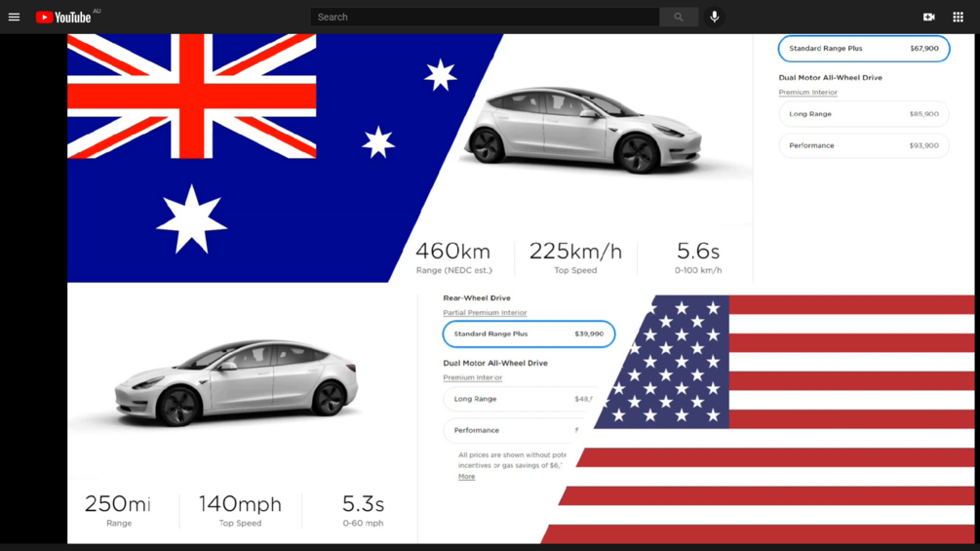Open Premium Interior link near Australian prices
The image size is (980, 551).
807,93
